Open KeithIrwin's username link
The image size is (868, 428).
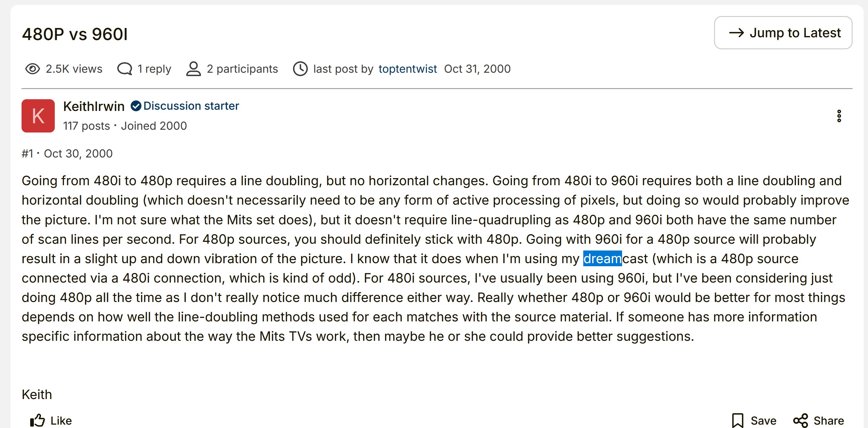click(x=94, y=106)
